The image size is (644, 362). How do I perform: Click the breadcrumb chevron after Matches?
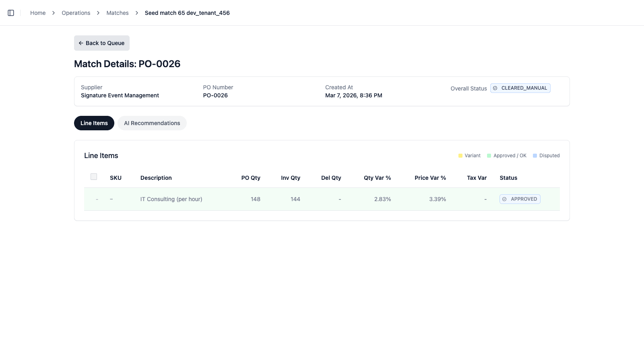point(136,12)
